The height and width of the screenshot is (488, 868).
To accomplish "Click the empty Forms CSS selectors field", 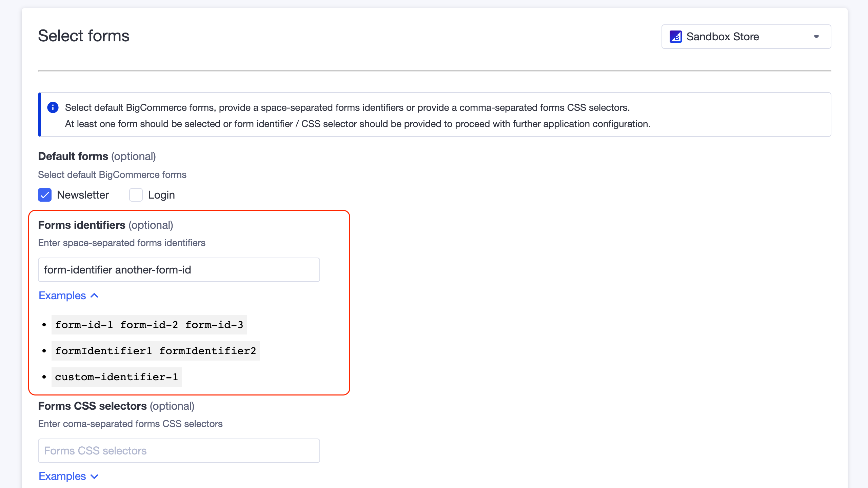I will coord(179,450).
